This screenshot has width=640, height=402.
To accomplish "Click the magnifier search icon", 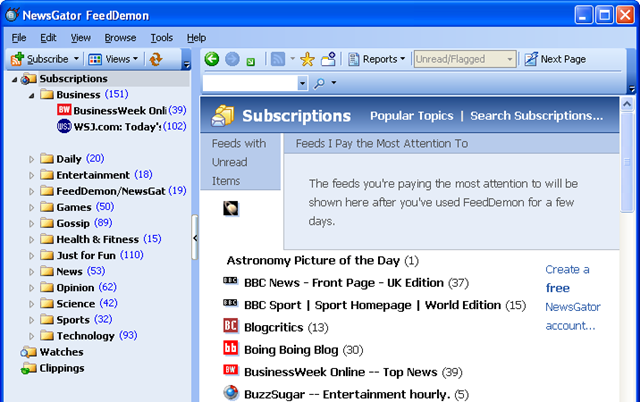I will [x=319, y=83].
